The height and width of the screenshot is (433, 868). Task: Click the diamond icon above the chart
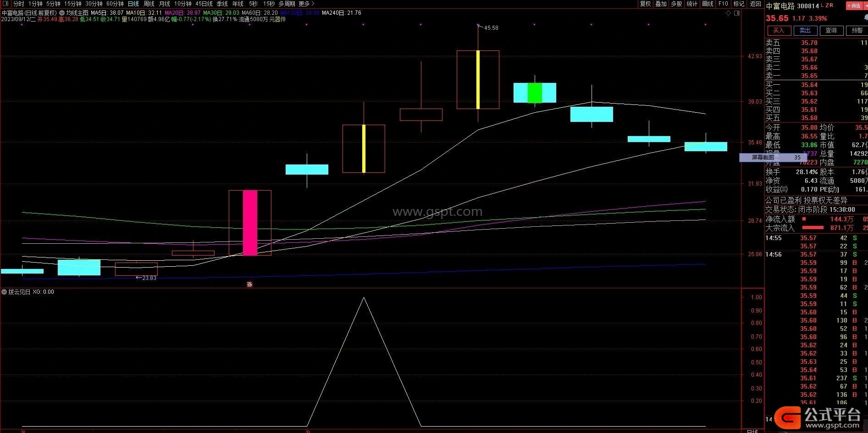point(728,13)
